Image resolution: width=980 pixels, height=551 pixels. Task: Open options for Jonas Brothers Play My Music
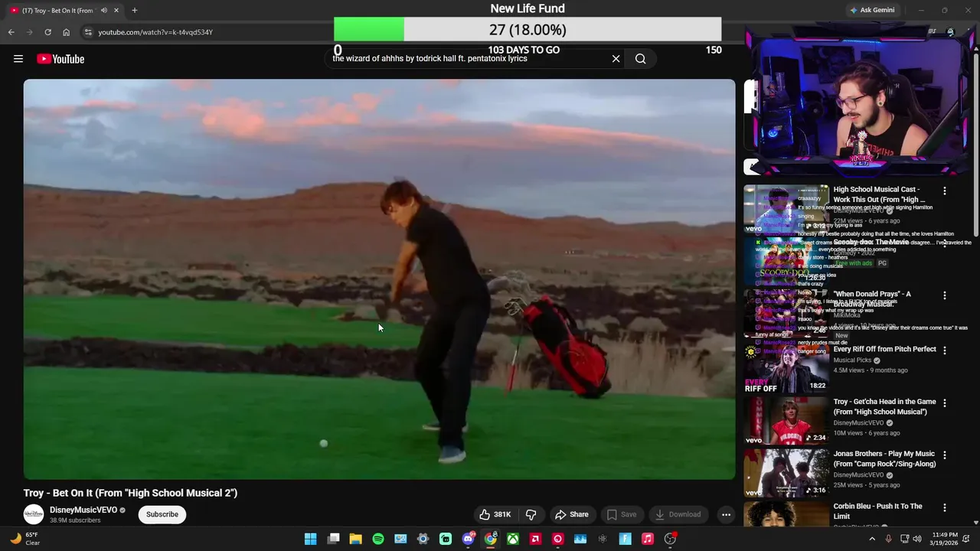(x=945, y=455)
